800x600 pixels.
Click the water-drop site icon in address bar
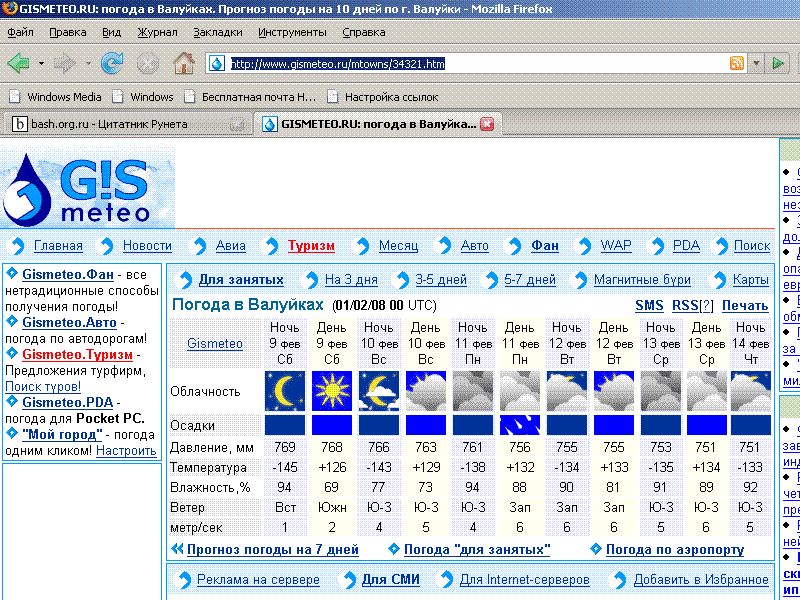pos(217,64)
